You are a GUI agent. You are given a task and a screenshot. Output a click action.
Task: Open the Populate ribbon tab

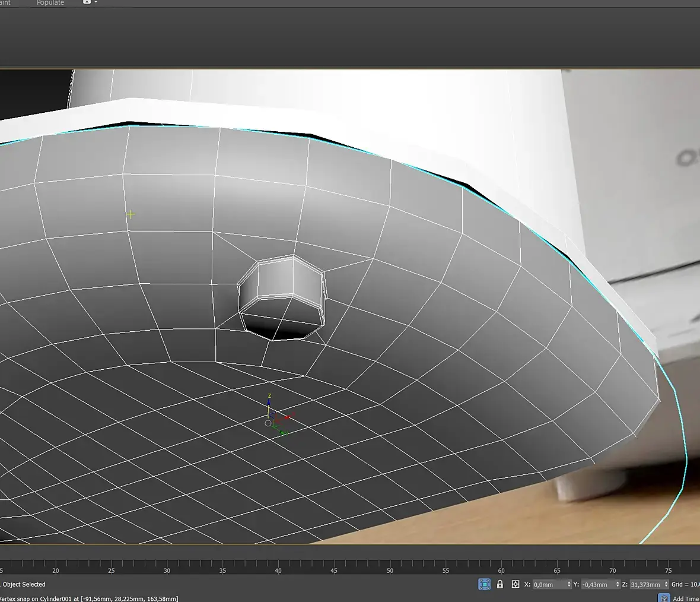coord(50,3)
